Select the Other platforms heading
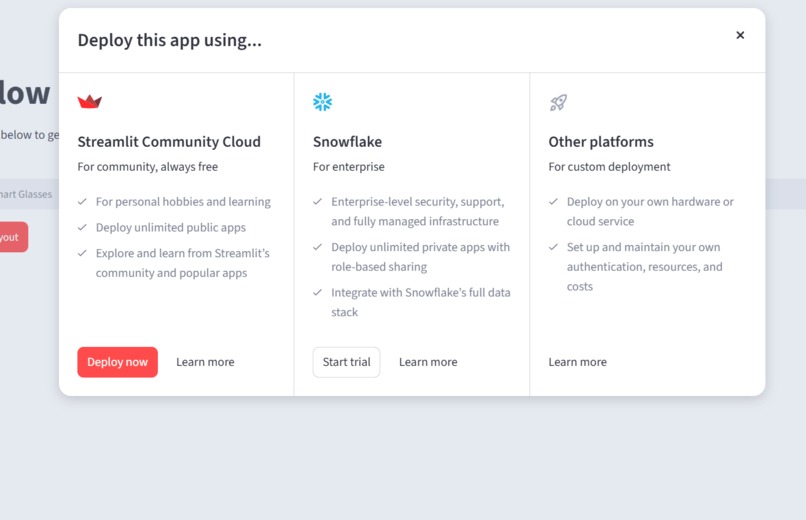This screenshot has width=806, height=520. tap(601, 142)
